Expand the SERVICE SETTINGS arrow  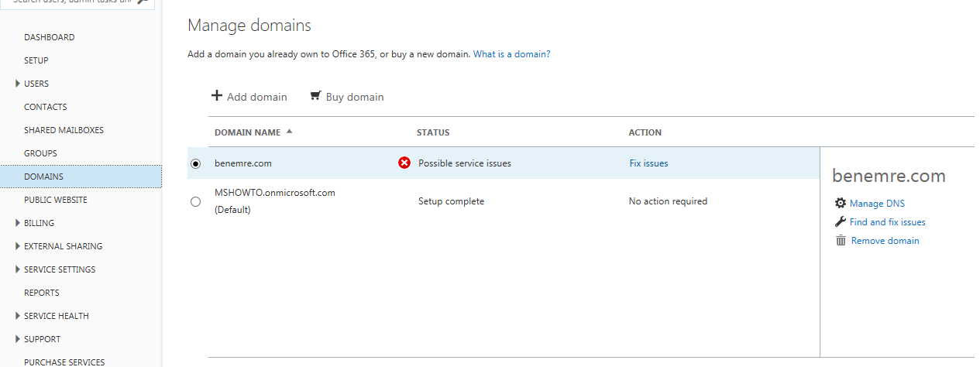tap(18, 269)
